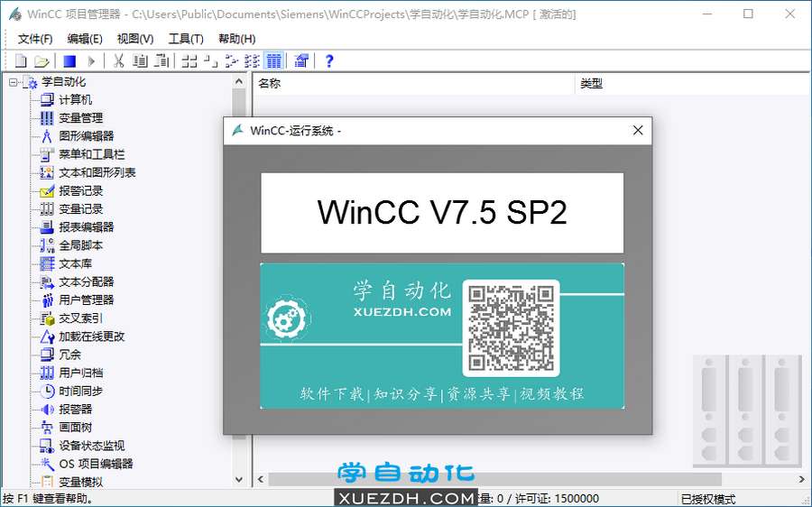
Task: Select 图形编辑器 in the project tree
Action: point(86,136)
